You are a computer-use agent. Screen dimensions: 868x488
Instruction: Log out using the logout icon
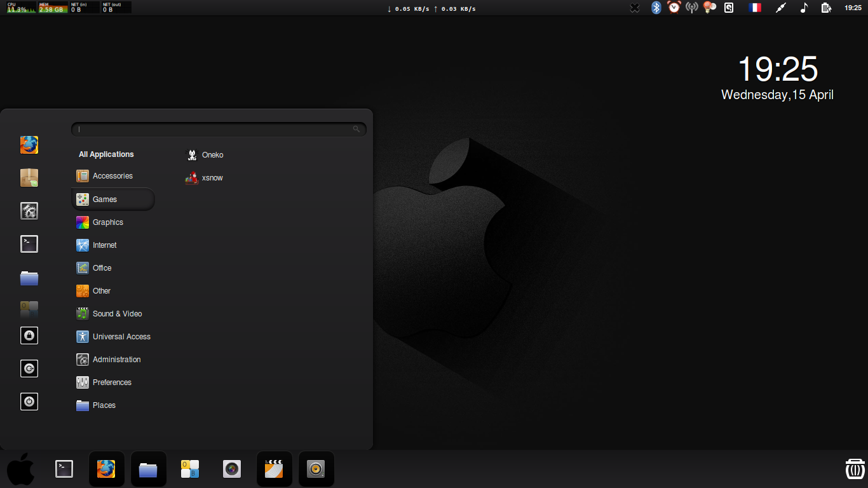click(29, 369)
